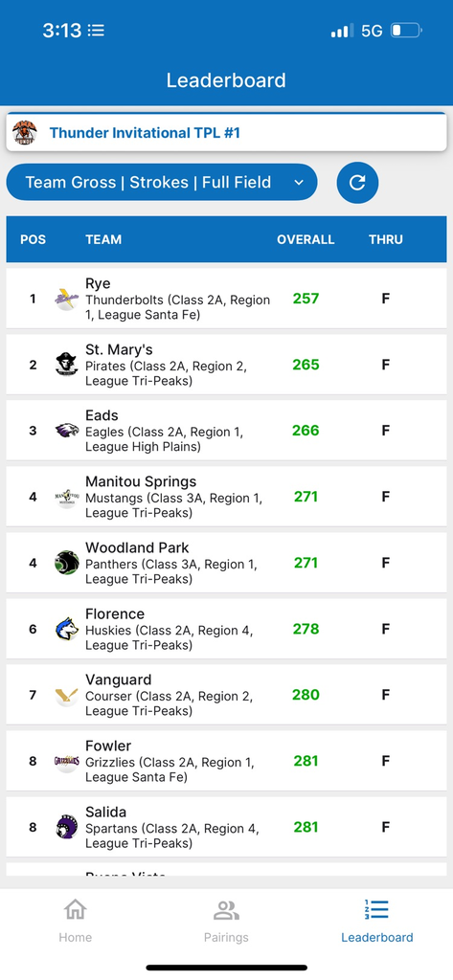The height and width of the screenshot is (980, 453).
Task: Open the Thunder Invitational TPL #1 event selector
Action: coord(226,132)
